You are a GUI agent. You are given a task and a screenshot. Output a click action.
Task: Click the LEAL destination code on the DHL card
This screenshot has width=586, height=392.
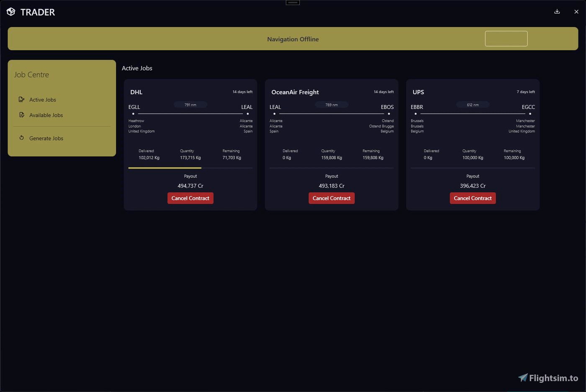click(x=247, y=107)
